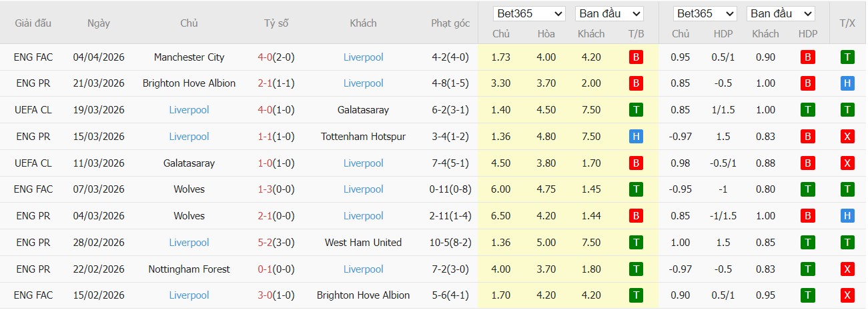
Task: Click red X badge in Nottingham Forest row
Action: tap(847, 269)
